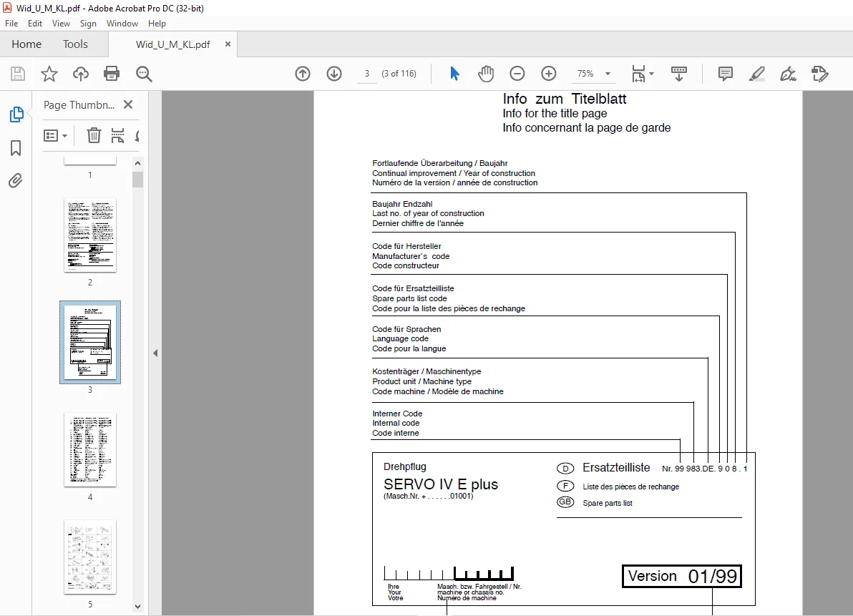Click the 'Version 01/99' box

[x=682, y=577]
